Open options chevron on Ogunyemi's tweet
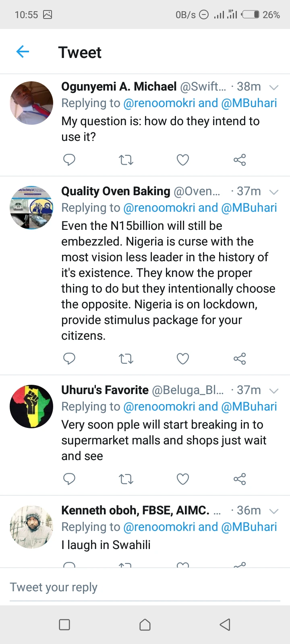The width and height of the screenshot is (290, 644). pyautogui.click(x=274, y=87)
